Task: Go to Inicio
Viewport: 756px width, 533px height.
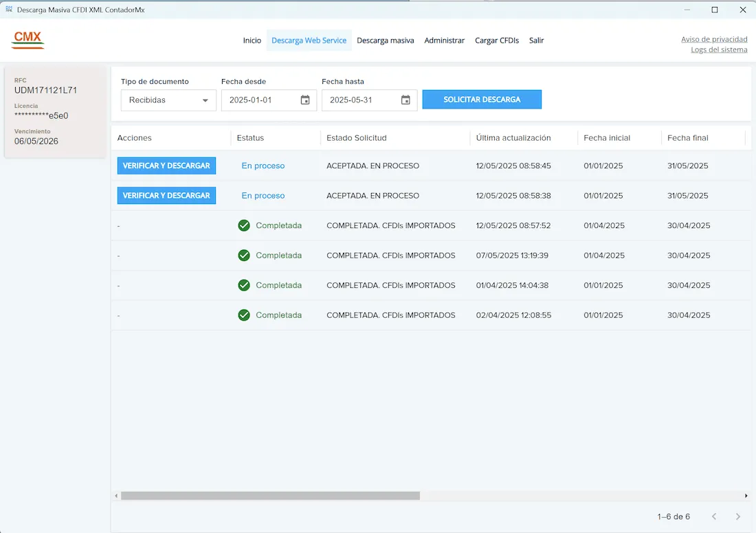Action: (252, 41)
